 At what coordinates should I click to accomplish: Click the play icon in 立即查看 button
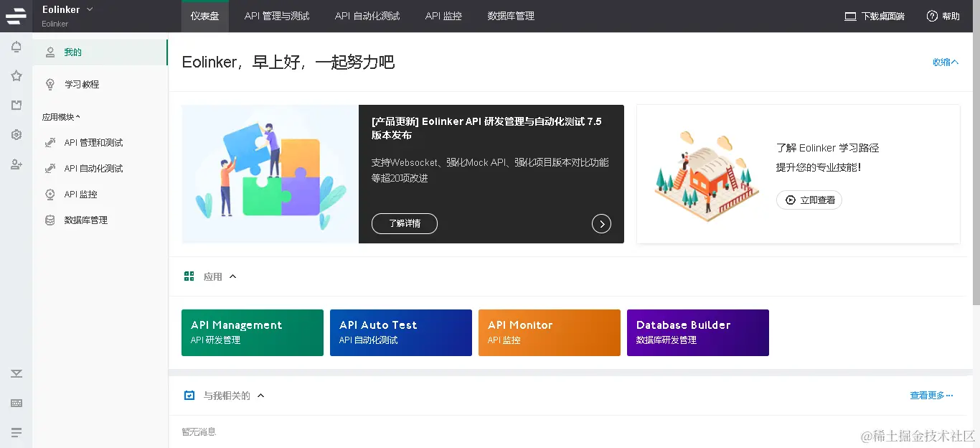click(791, 200)
